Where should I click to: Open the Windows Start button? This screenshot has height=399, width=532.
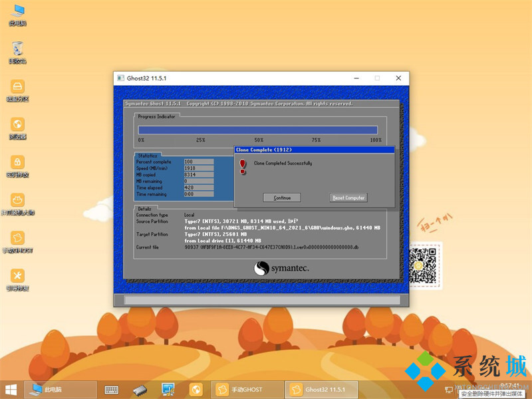[11, 390]
